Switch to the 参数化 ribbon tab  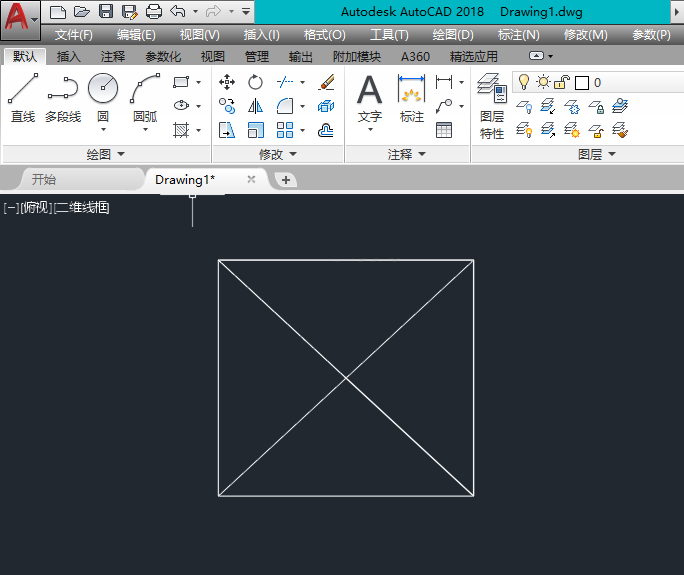[x=163, y=56]
